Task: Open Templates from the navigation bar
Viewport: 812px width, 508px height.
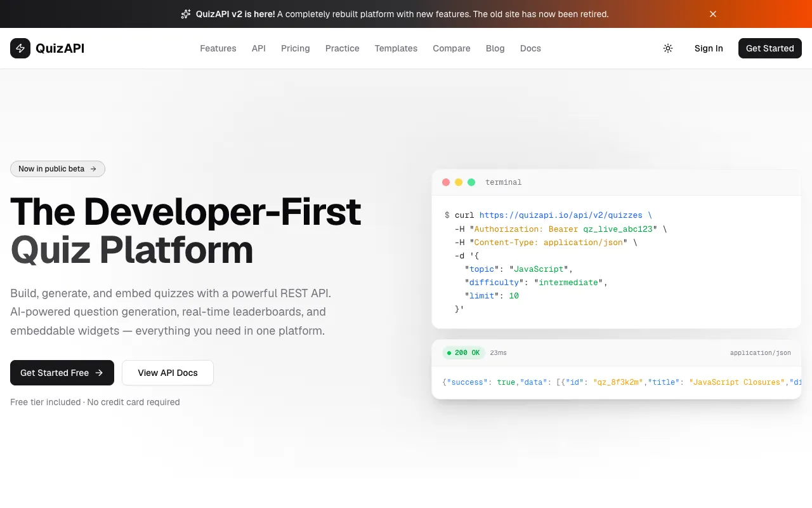Action: 396,48
